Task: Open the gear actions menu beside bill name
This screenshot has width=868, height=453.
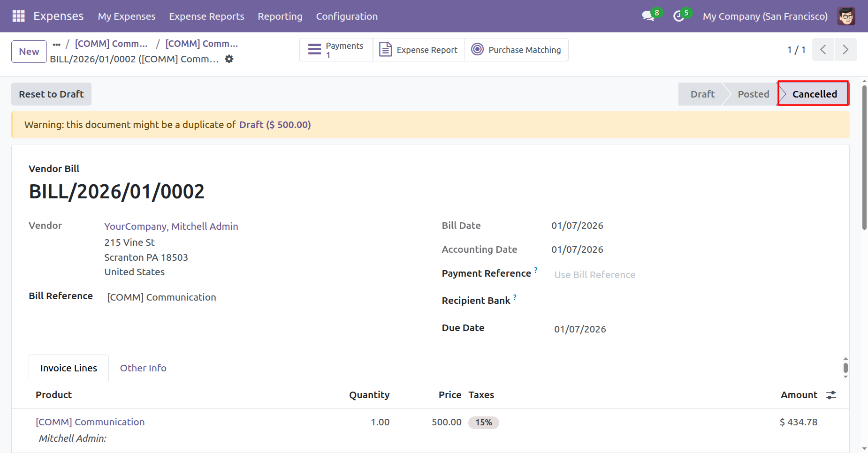Action: coord(229,59)
